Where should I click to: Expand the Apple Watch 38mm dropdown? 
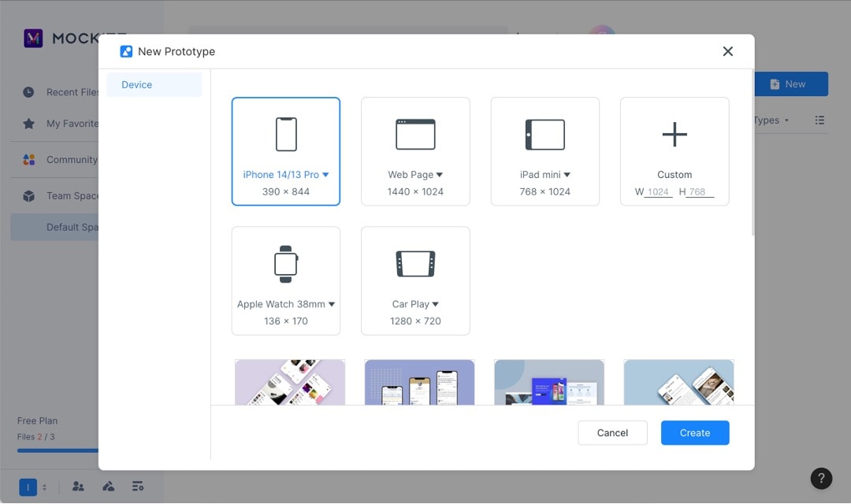point(332,304)
